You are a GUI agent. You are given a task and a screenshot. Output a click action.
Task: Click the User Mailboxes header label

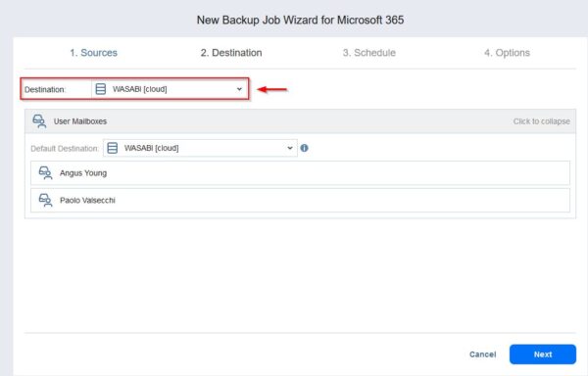[x=80, y=121]
